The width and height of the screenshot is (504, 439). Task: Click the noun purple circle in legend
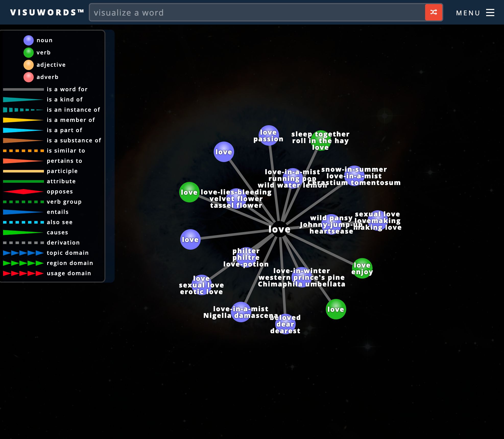29,40
